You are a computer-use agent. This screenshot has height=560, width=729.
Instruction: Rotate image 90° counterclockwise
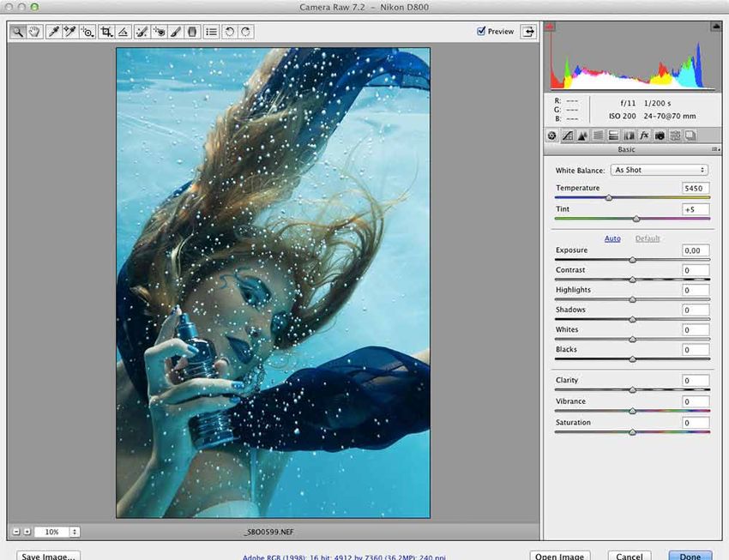[x=230, y=32]
